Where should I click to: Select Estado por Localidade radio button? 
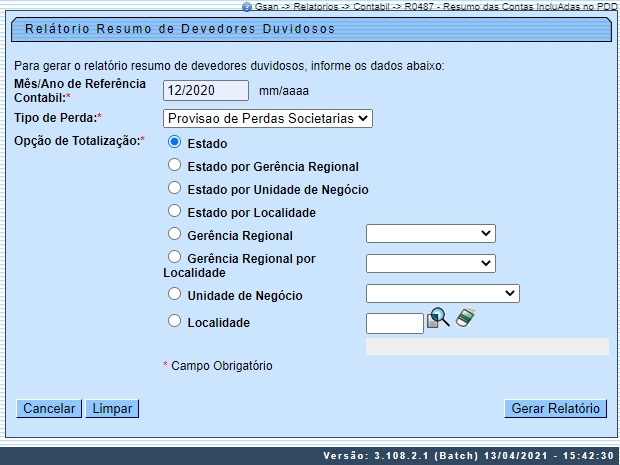[174, 211]
